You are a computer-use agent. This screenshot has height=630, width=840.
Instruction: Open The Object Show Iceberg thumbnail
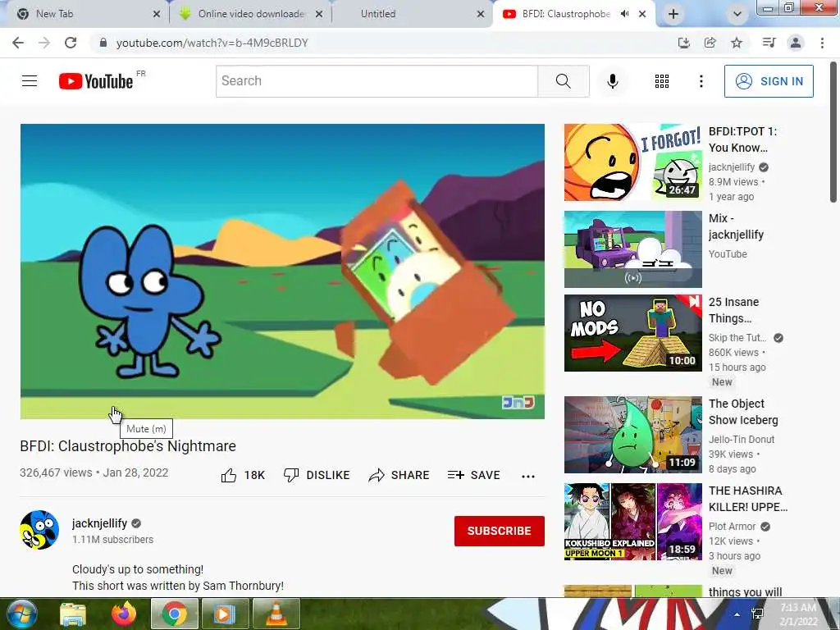click(632, 435)
